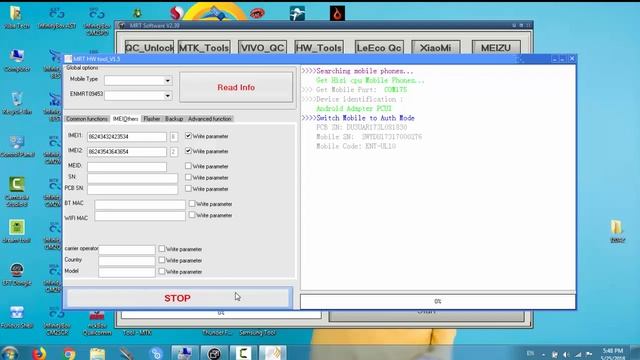Click inside the Country input field

click(127, 260)
